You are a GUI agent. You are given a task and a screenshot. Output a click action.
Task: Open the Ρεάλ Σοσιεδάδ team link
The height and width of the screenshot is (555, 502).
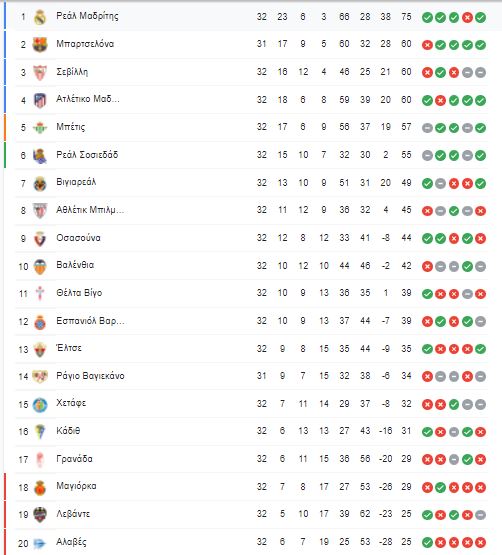point(87,155)
